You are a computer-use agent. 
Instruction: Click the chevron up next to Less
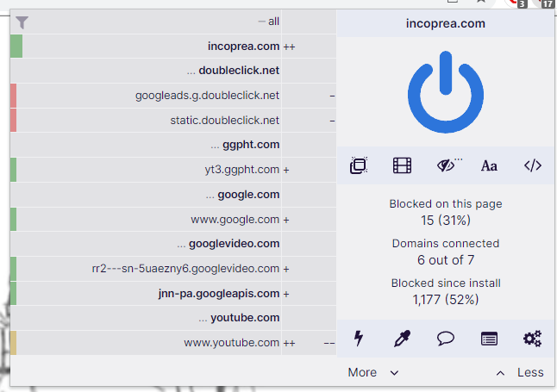(500, 373)
